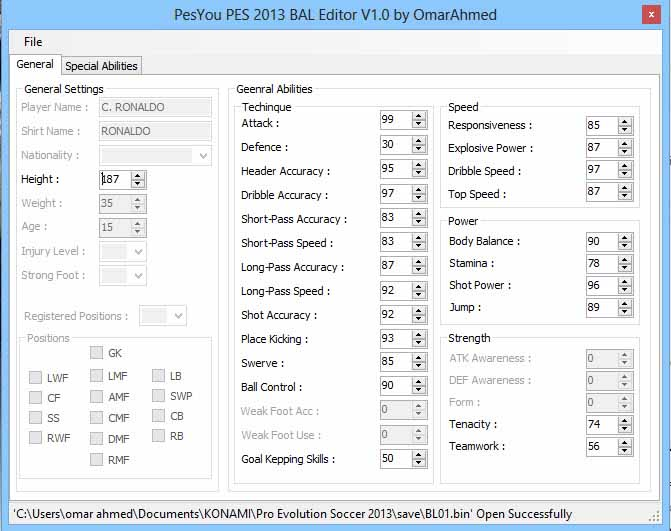Open the File menu
The width and height of the screenshot is (671, 531).
coord(33,42)
